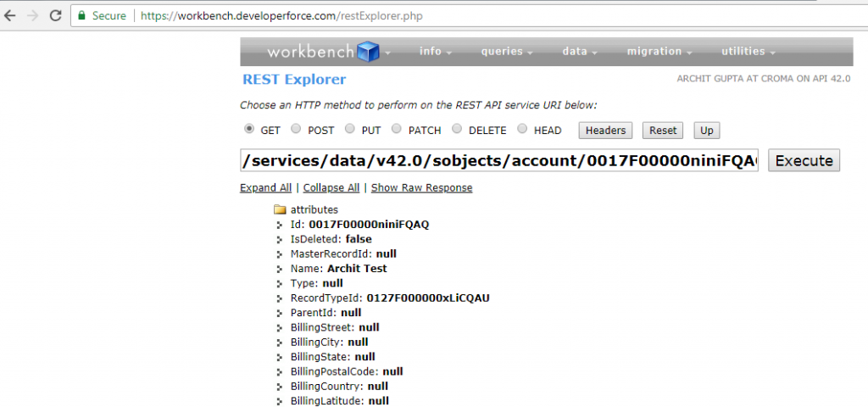
Task: Click the expand icon beside Name field
Action: pos(280,269)
